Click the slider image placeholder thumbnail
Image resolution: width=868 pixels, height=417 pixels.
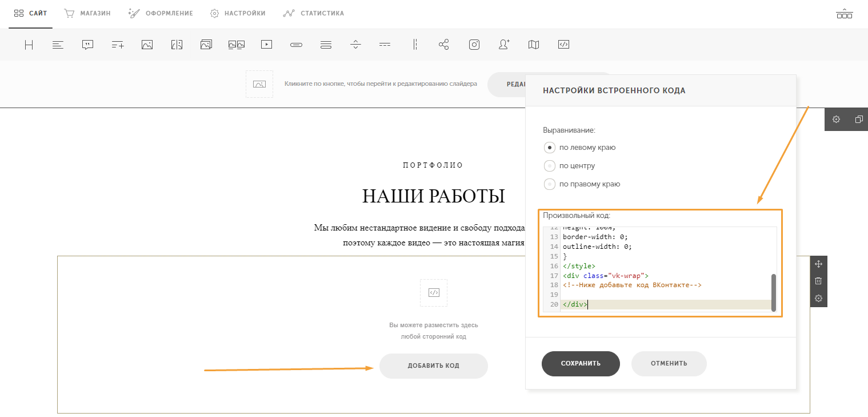pos(259,84)
